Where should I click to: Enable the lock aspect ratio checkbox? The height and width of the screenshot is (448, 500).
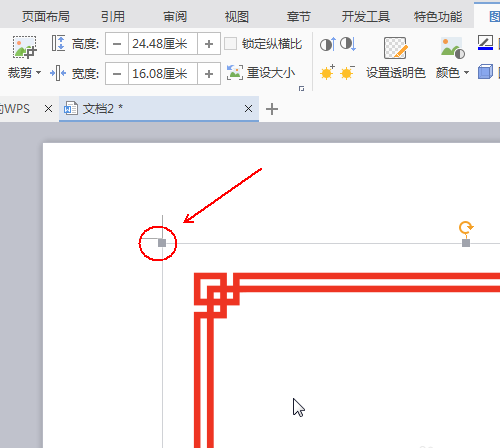tap(230, 44)
